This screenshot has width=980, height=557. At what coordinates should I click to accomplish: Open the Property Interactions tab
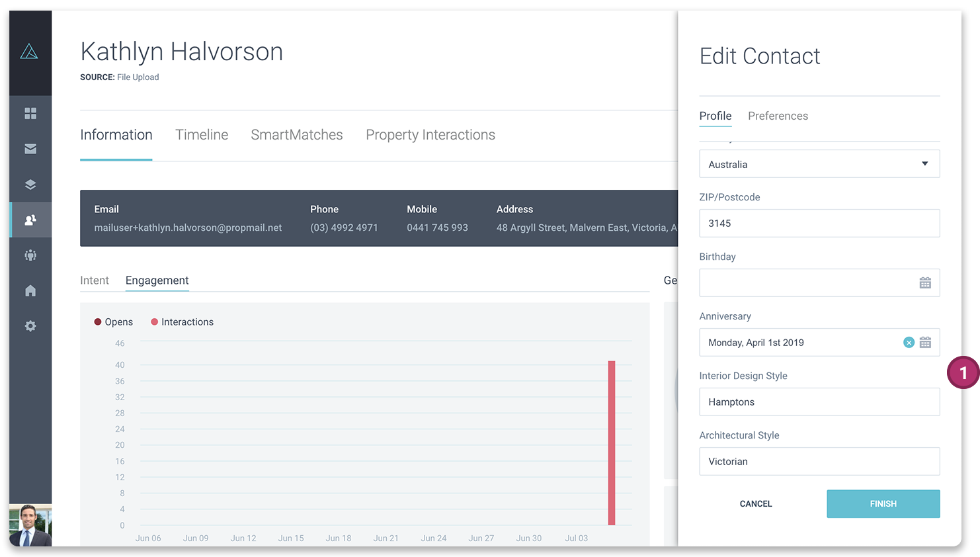coord(430,135)
